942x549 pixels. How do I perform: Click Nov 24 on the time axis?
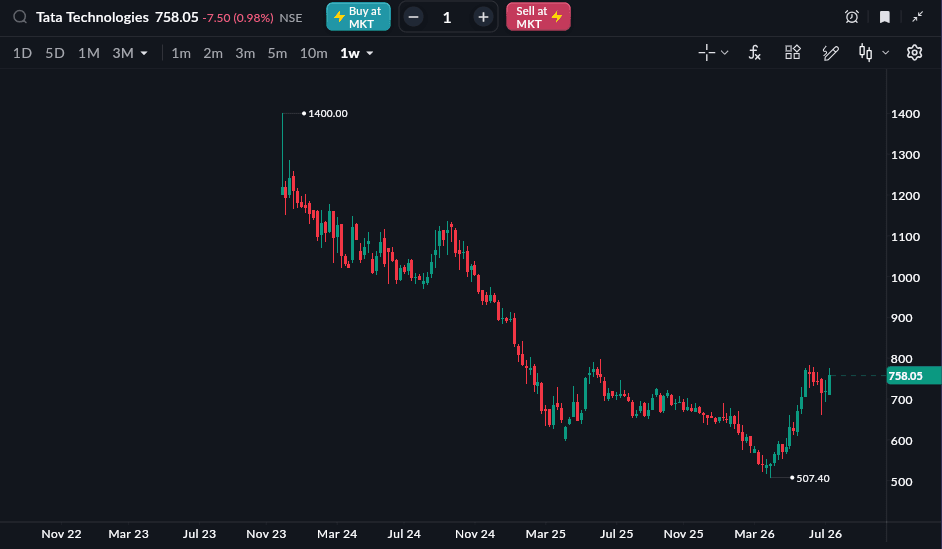(475, 534)
